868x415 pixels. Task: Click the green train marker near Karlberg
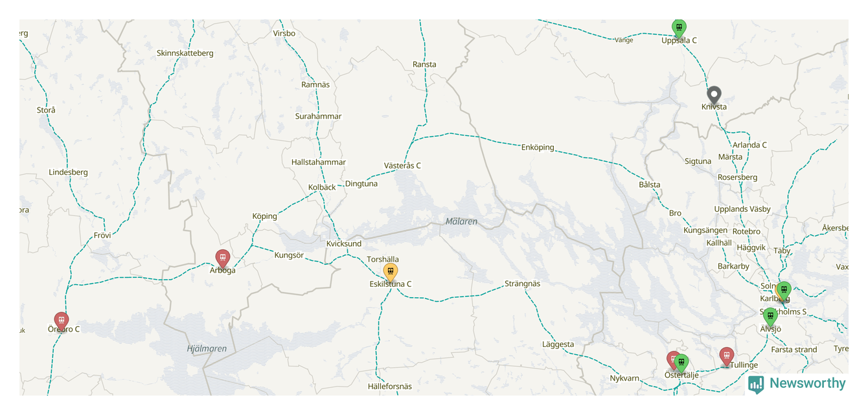[x=784, y=291]
